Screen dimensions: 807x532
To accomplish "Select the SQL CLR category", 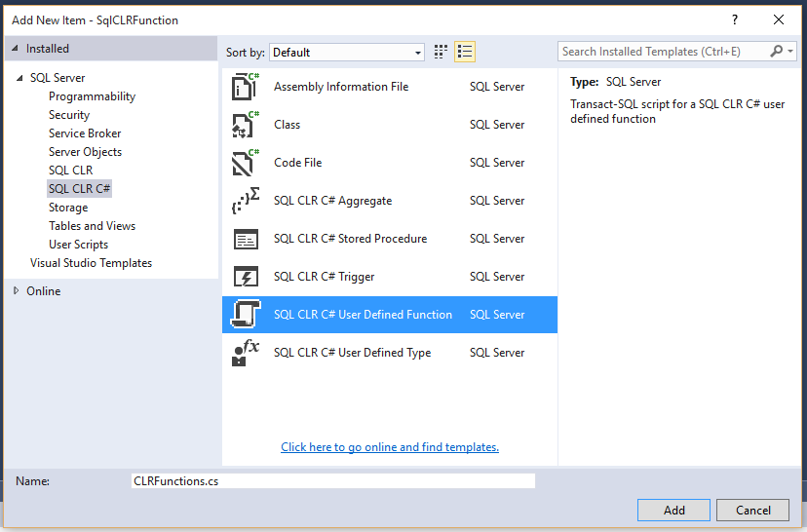I will click(x=70, y=171).
